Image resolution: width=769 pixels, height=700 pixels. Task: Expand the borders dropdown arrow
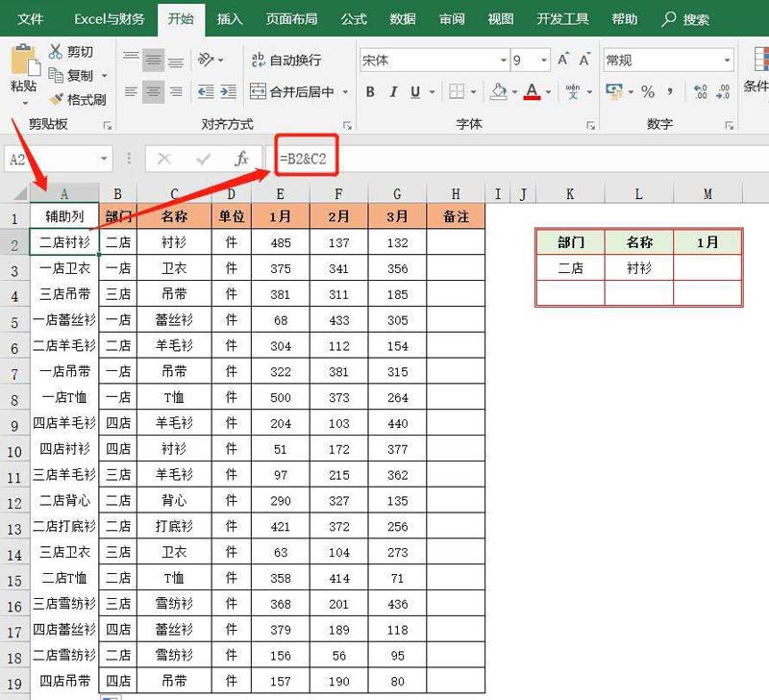coord(474,91)
